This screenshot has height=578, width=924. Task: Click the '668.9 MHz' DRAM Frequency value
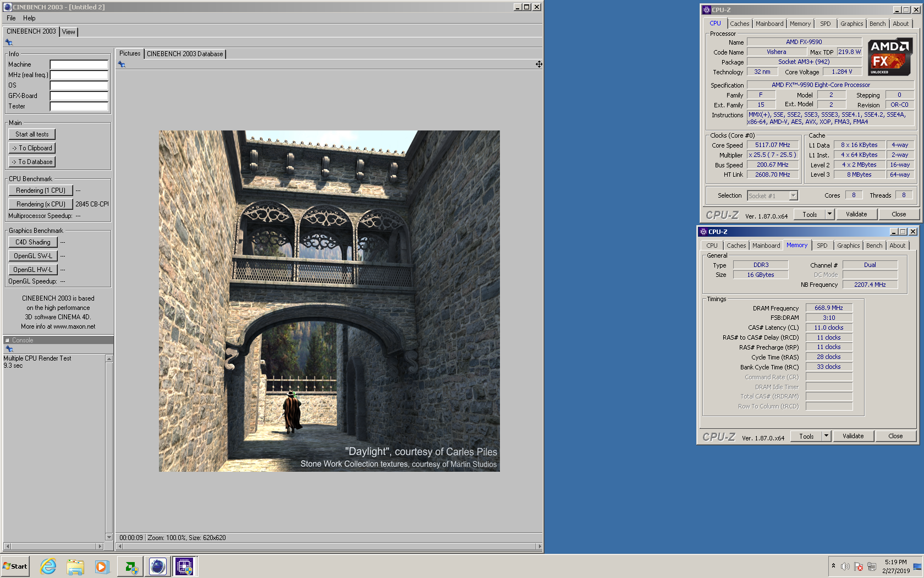pyautogui.click(x=829, y=308)
